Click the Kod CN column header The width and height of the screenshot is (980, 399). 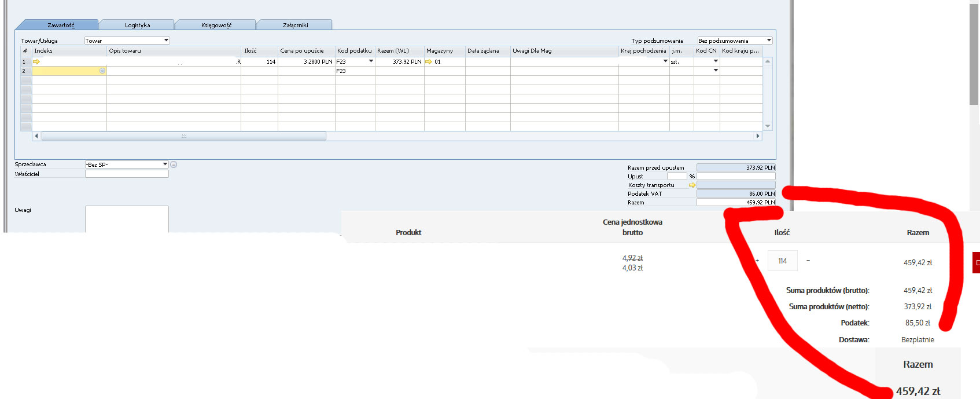pyautogui.click(x=706, y=51)
